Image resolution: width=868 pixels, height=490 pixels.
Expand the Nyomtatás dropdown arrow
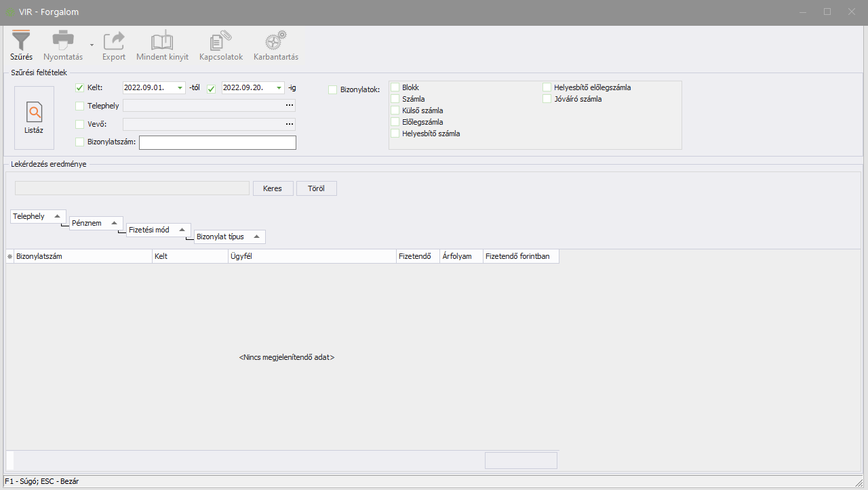[92, 45]
